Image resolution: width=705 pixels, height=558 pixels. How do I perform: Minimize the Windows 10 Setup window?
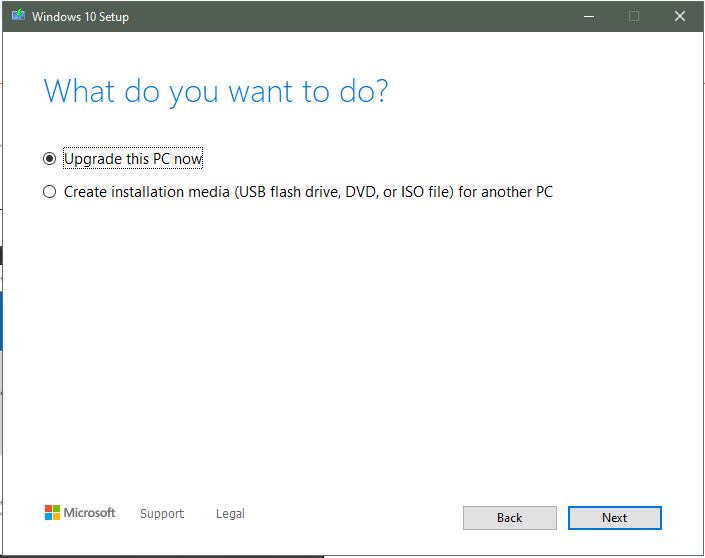pos(589,17)
